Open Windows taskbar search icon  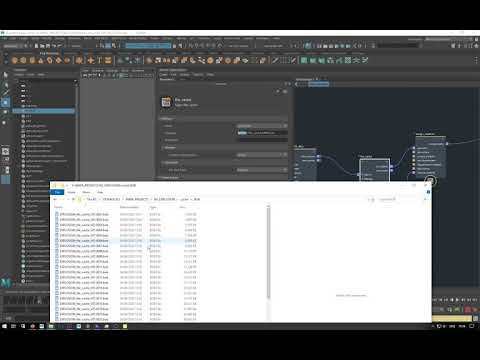tap(23, 326)
